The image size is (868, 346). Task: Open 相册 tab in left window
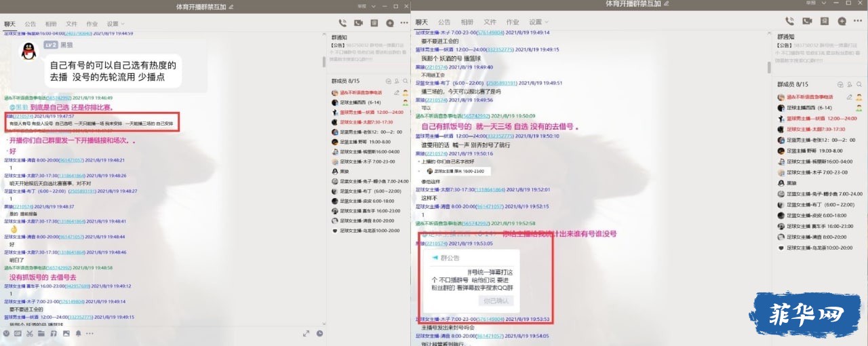[51, 24]
